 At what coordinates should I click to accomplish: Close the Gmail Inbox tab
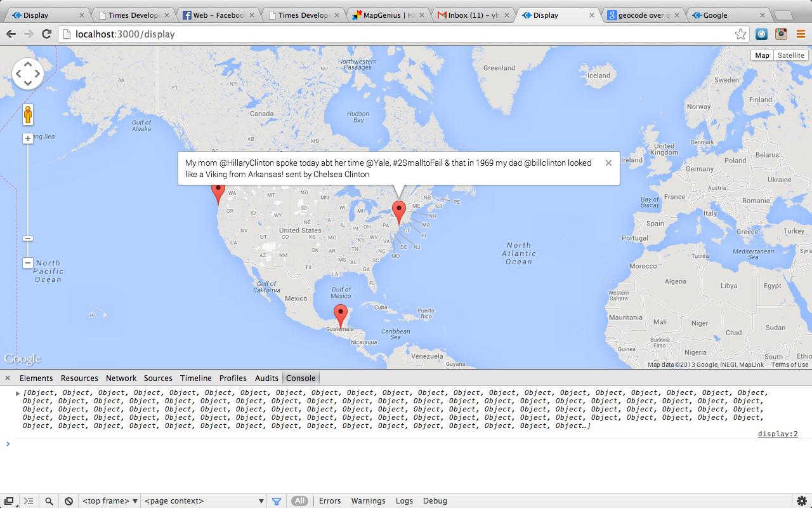[x=507, y=15]
